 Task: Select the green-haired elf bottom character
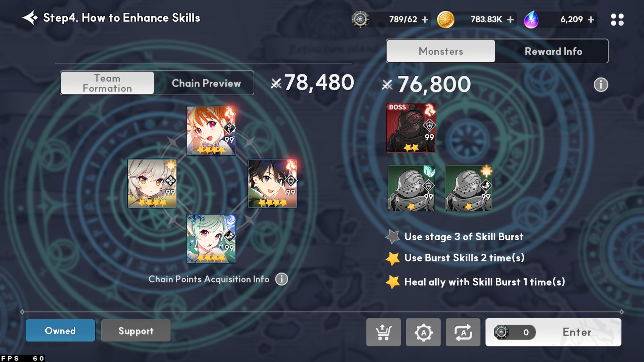tap(211, 239)
